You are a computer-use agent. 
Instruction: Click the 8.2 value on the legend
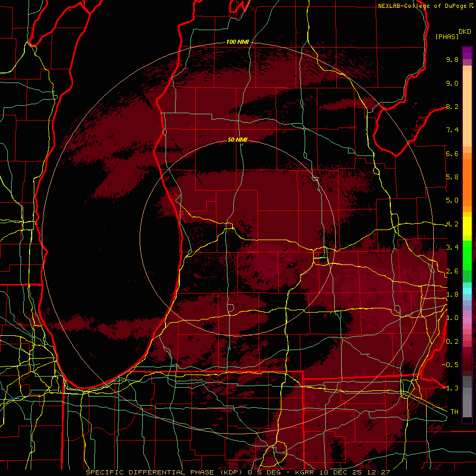coord(452,106)
